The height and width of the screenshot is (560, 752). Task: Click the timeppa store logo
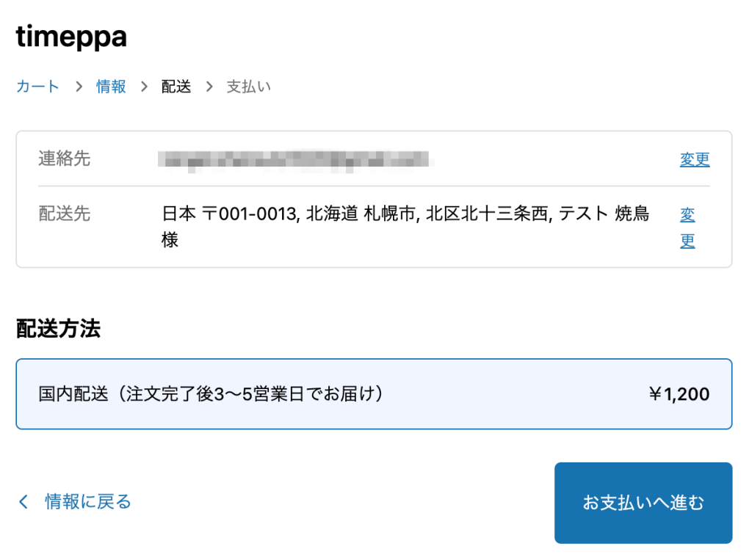[x=70, y=37]
